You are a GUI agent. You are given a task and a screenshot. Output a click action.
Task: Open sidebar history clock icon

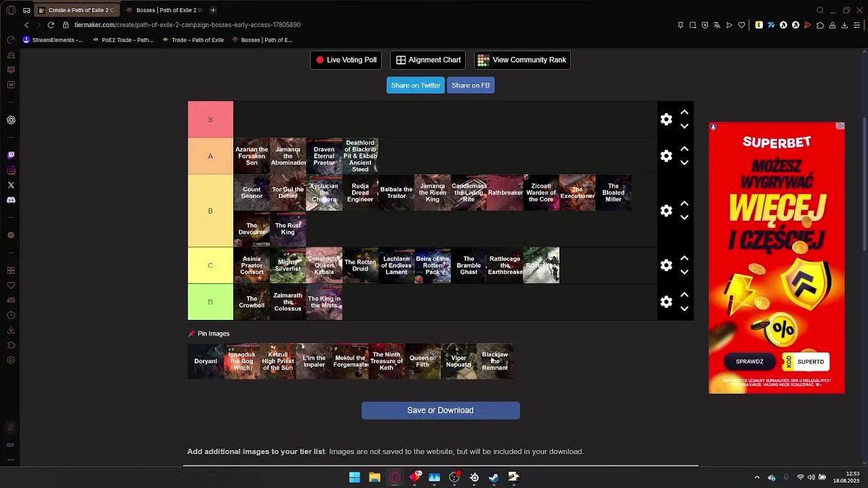(11, 315)
